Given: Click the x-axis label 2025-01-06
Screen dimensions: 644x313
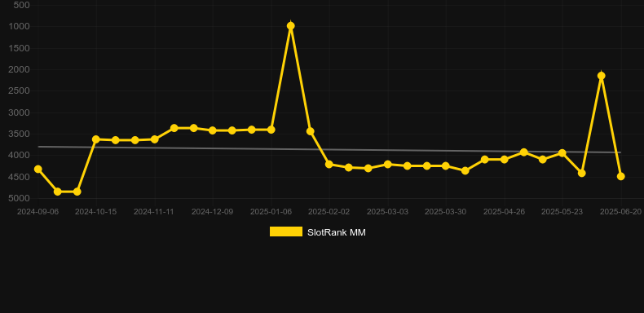Looking at the screenshot, I should point(271,212).
